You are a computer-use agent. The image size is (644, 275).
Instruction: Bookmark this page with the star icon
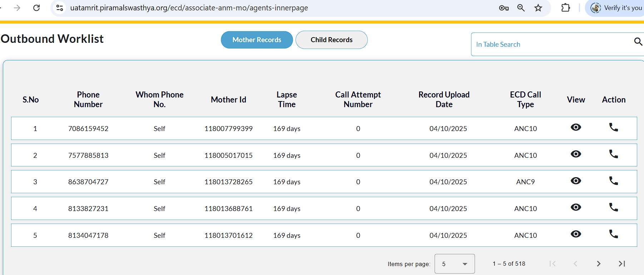(538, 8)
